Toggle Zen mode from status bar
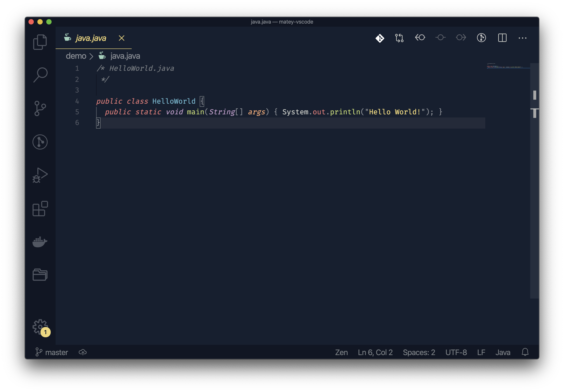 click(x=341, y=352)
